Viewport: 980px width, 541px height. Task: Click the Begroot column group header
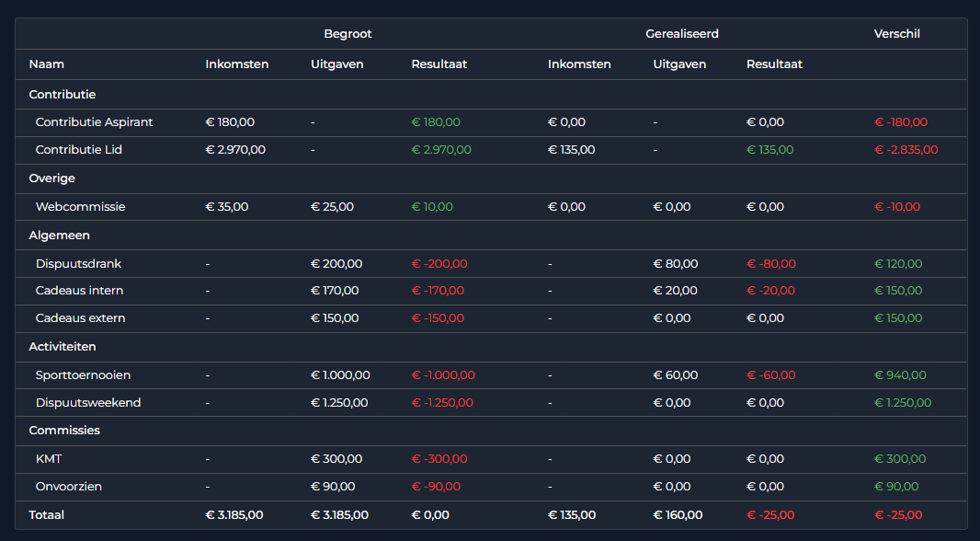[348, 34]
